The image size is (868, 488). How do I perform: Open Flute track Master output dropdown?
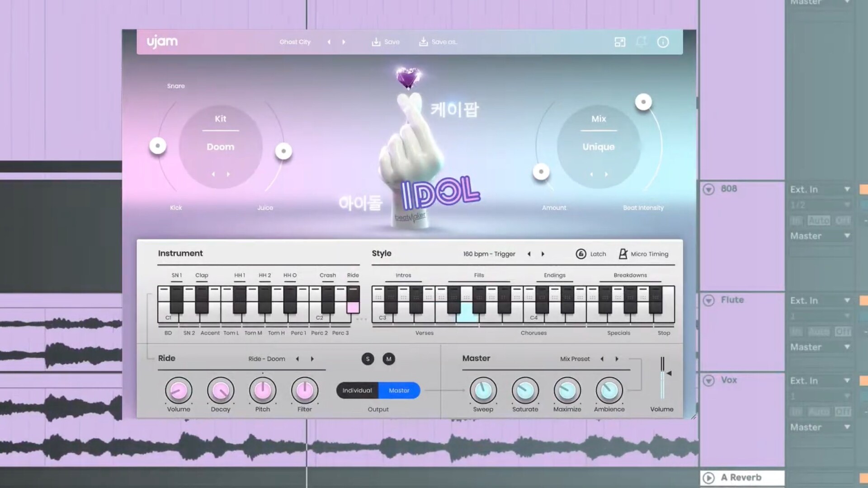pos(821,347)
